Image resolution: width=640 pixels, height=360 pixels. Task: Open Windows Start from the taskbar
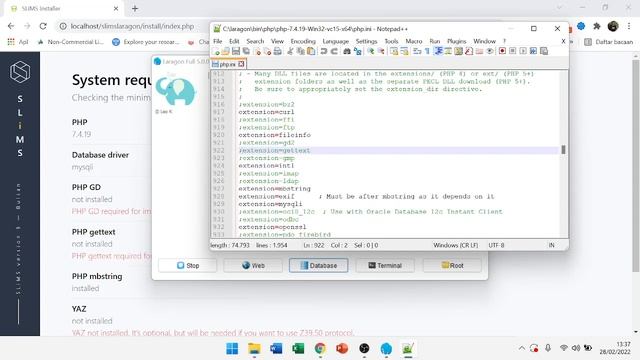tap(232, 348)
